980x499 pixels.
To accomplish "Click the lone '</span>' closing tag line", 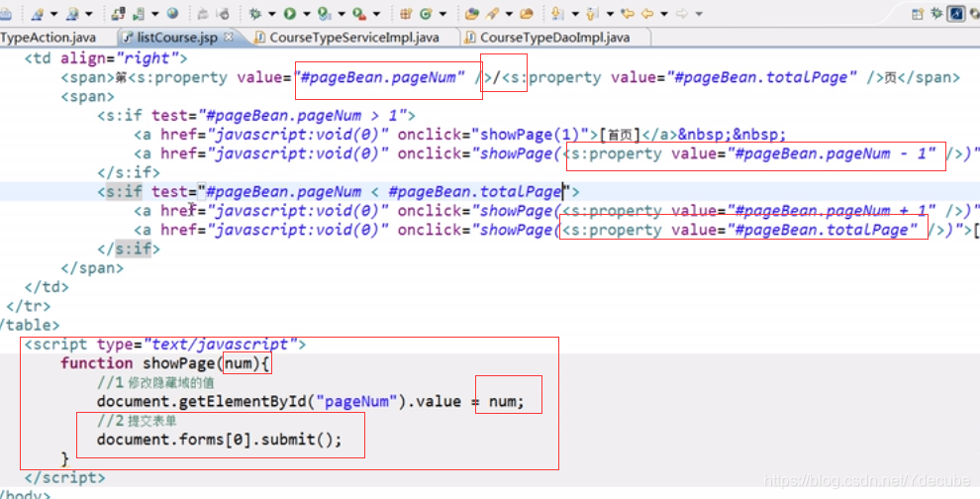I will pyautogui.click(x=92, y=268).
